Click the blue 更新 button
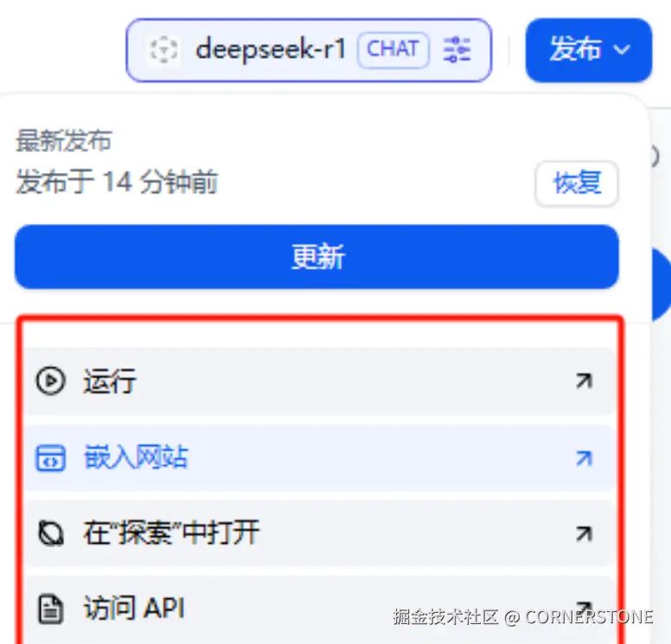 coord(316,257)
